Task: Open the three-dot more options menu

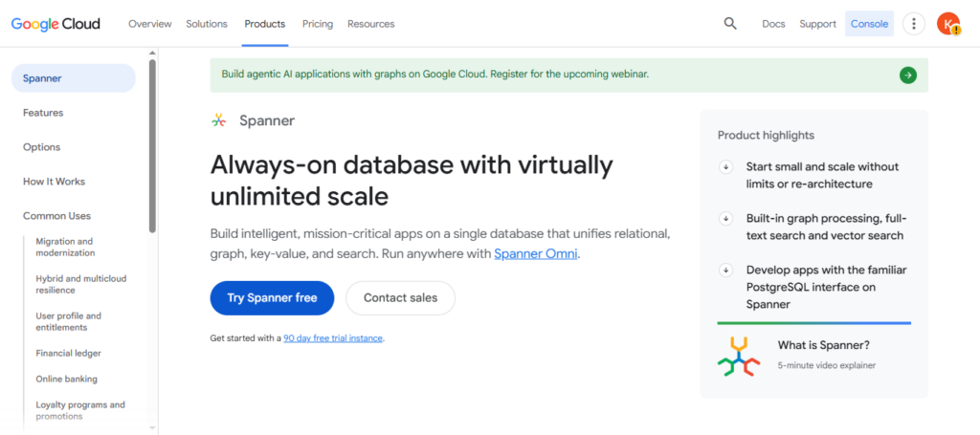Action: pyautogui.click(x=914, y=24)
